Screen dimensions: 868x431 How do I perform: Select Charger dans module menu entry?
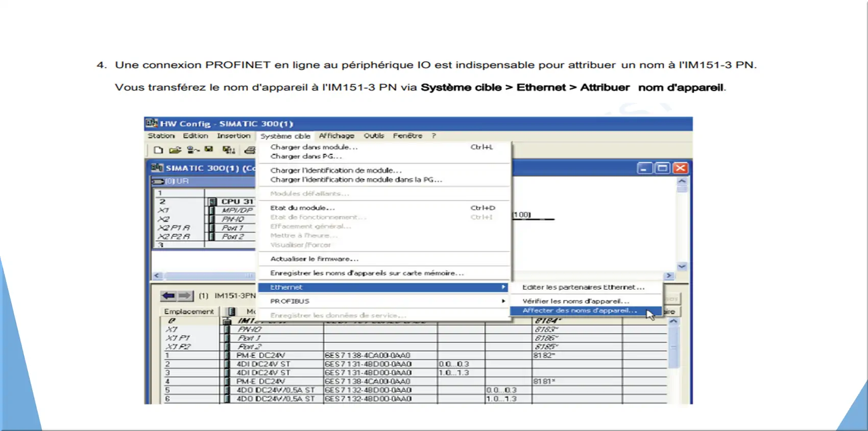pyautogui.click(x=314, y=147)
